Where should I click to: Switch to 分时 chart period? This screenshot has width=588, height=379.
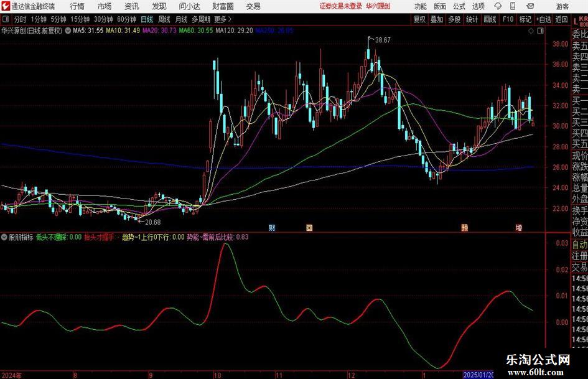(21, 19)
